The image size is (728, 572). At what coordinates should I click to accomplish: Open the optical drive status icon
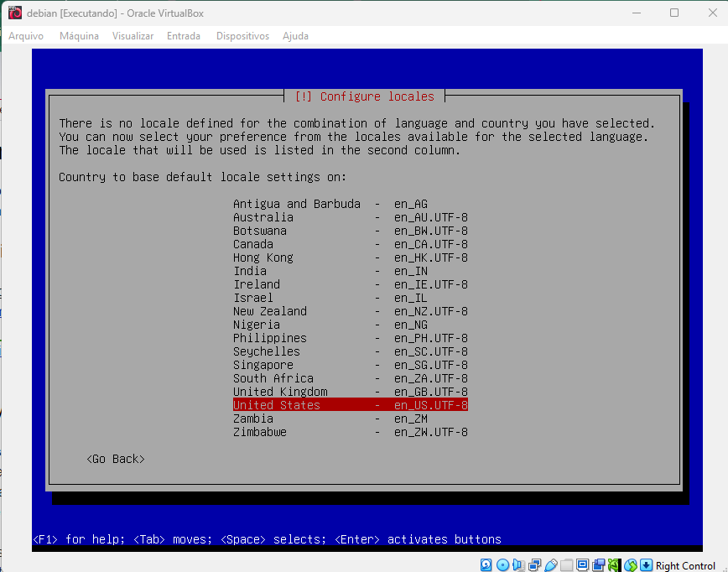[x=503, y=565]
